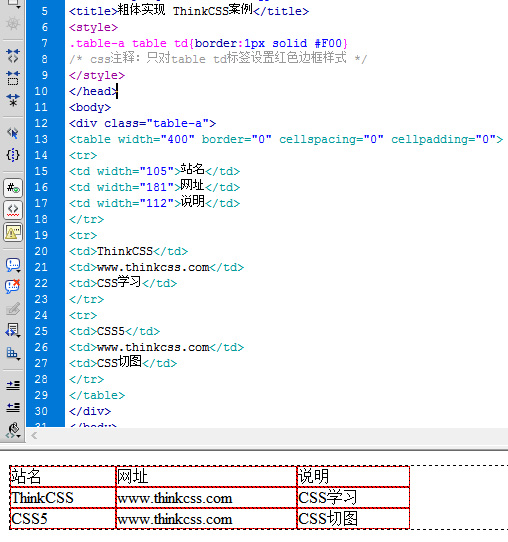Toggle highlight invalid code
The height and width of the screenshot is (542, 508).
[x=13, y=210]
